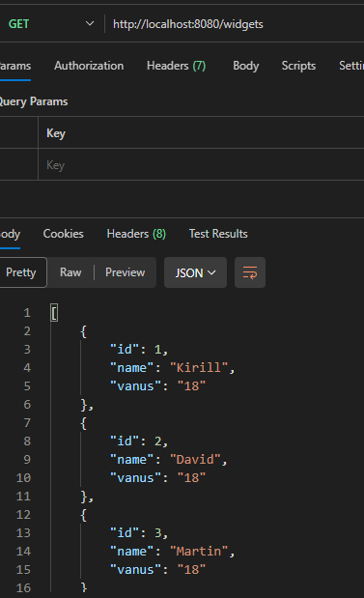Switch to the Authorization tab
Image resolution: width=364 pixels, height=598 pixels.
89,66
